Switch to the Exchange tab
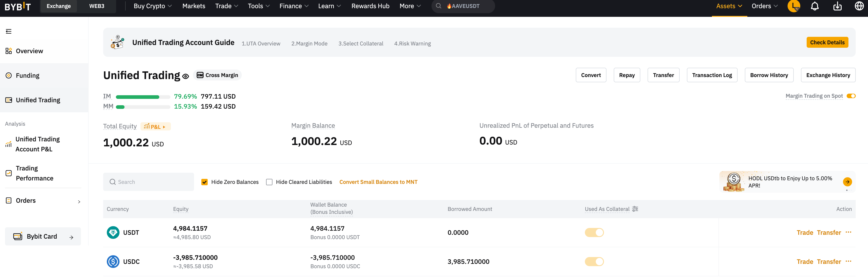The height and width of the screenshot is (280, 868). (59, 6)
